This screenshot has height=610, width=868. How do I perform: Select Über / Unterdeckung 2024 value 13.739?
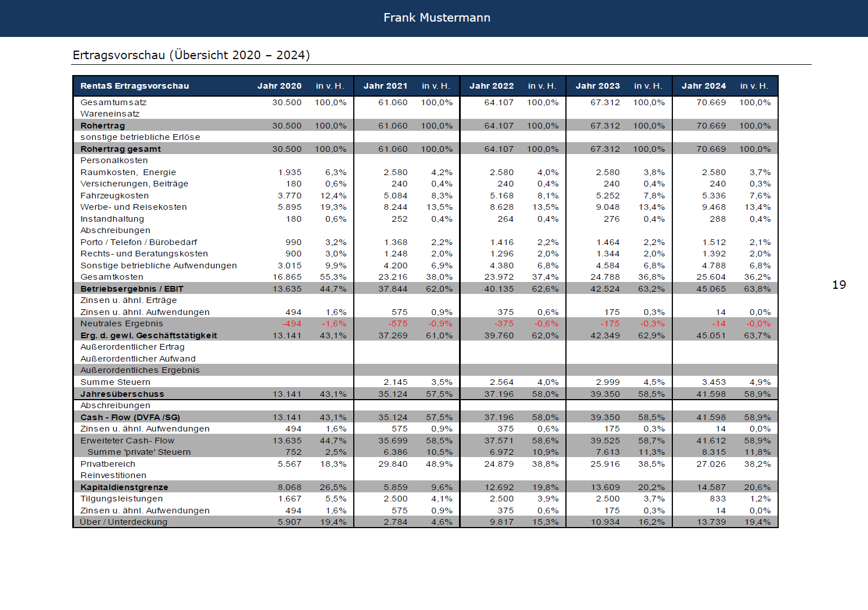[711, 522]
